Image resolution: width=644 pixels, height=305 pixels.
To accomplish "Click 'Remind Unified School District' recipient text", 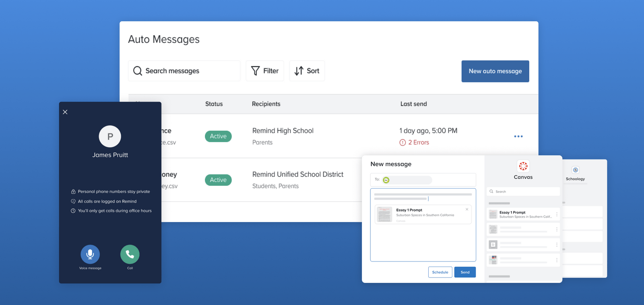I will [298, 174].
